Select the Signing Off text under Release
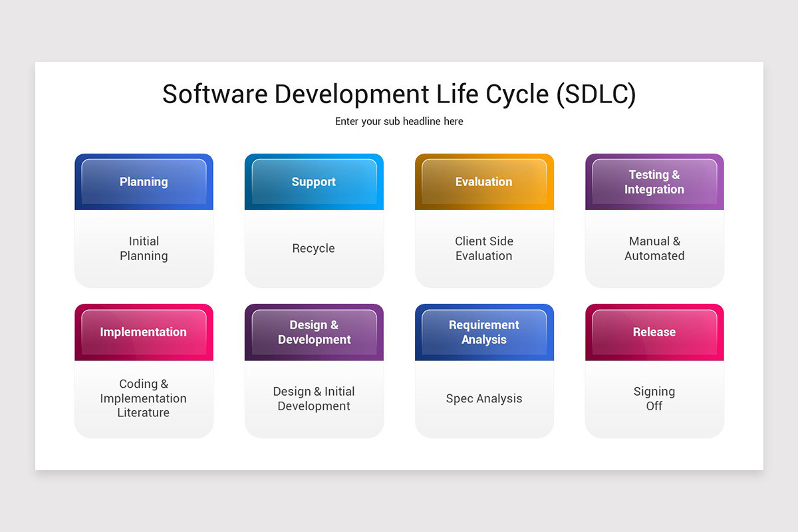Image resolution: width=798 pixels, height=532 pixels. point(654,398)
